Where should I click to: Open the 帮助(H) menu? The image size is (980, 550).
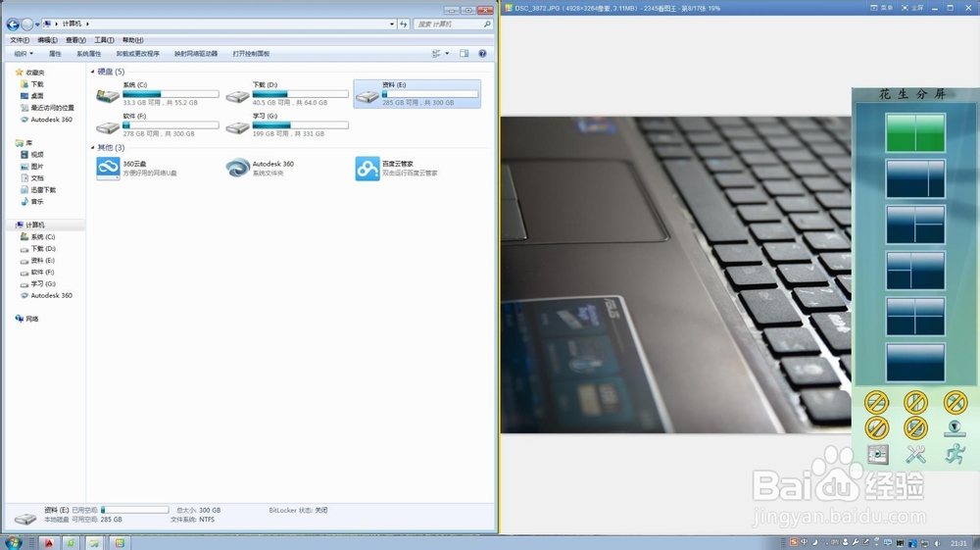(x=132, y=40)
